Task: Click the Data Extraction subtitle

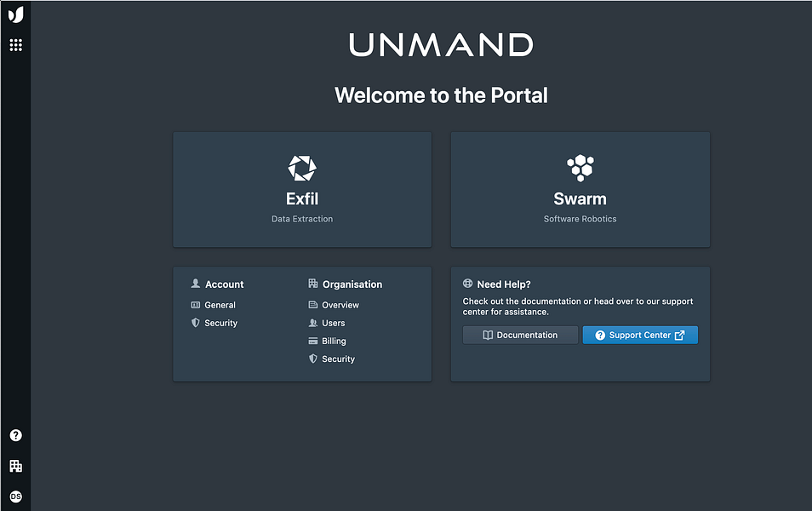Action: tap(302, 219)
